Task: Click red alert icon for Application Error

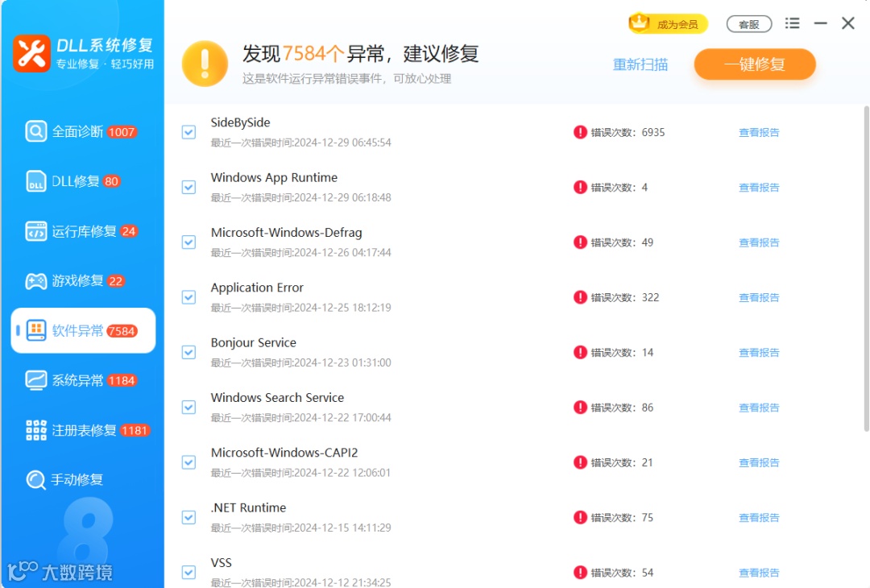Action: [x=580, y=297]
